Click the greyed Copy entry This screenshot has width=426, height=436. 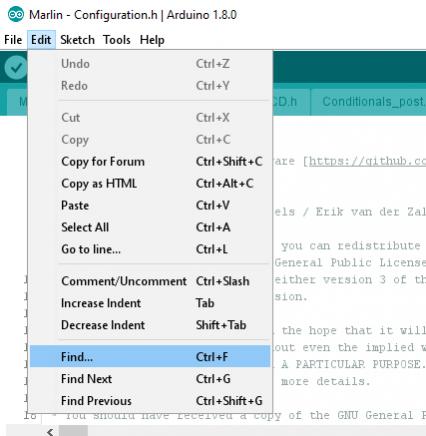click(x=150, y=140)
